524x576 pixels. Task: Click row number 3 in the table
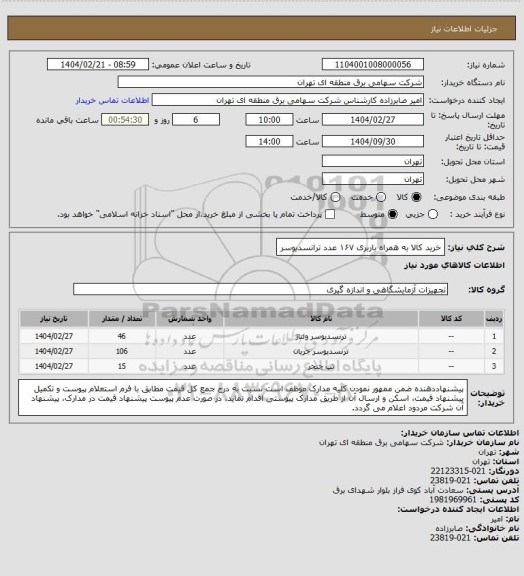coord(494,366)
